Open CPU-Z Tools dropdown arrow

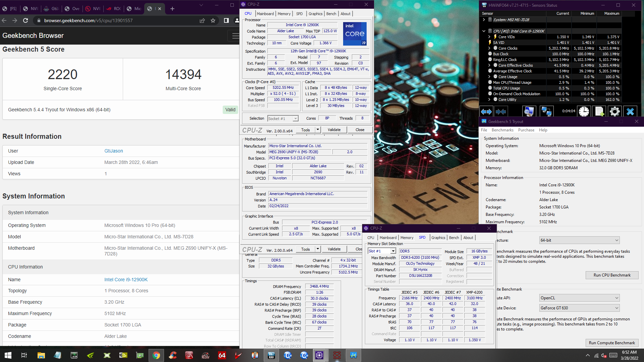coord(318,130)
